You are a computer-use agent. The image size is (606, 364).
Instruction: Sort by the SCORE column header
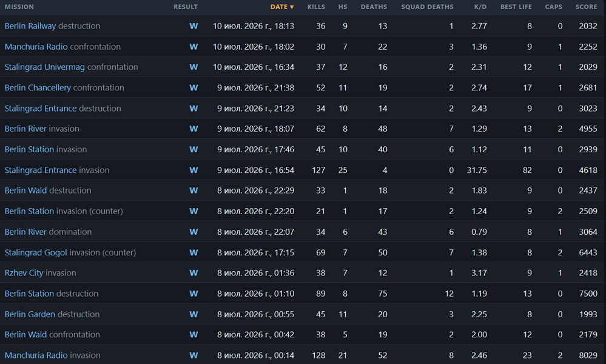point(587,7)
